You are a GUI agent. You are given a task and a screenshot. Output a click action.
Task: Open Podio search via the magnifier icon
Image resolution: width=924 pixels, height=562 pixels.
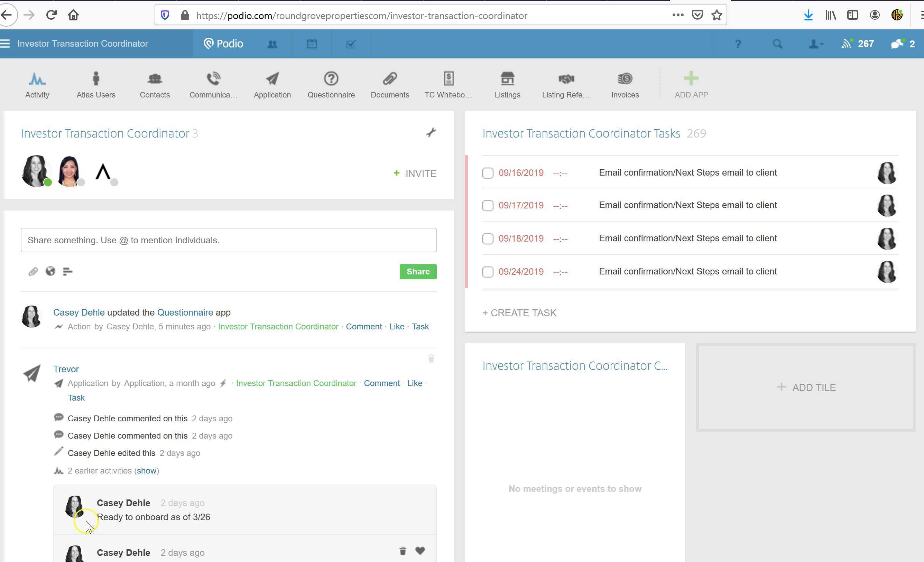(777, 44)
